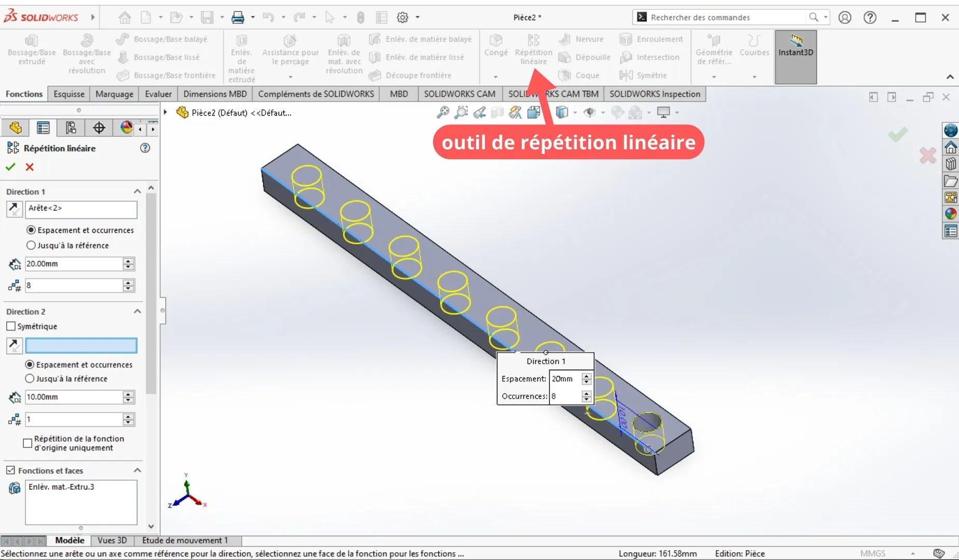
Task: Increment the Occurrences value in callout
Action: coord(586,393)
